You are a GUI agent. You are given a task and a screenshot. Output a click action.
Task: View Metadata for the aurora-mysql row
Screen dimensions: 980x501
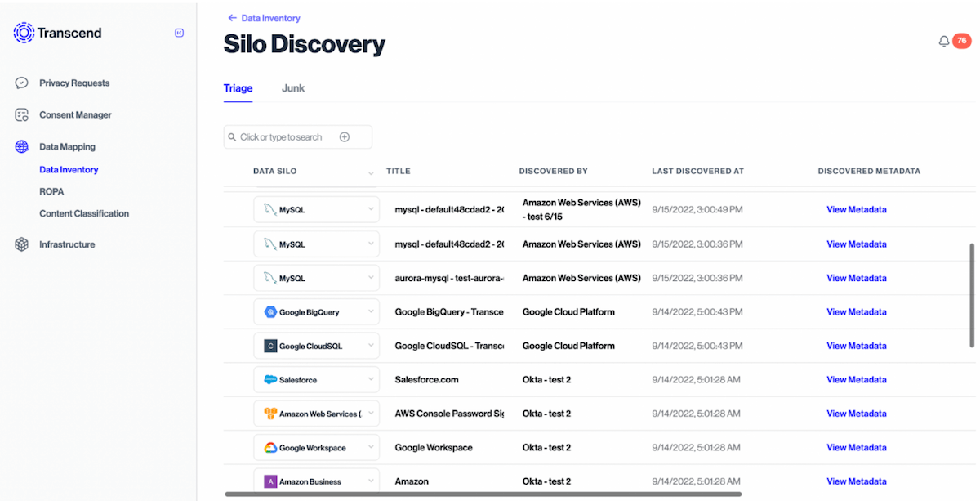pyautogui.click(x=856, y=278)
